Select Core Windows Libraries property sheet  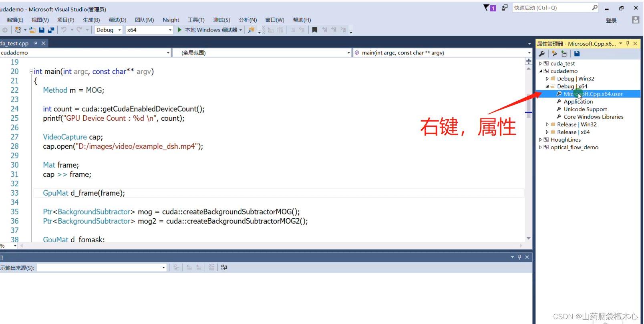(x=594, y=117)
